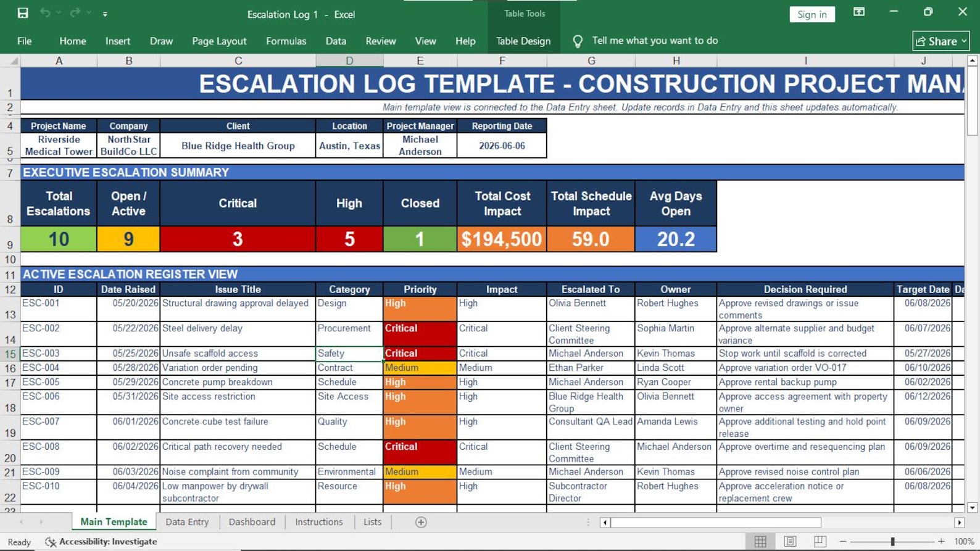This screenshot has width=980, height=551.
Task: Switch to Page Layout view icon
Action: pyautogui.click(x=790, y=541)
